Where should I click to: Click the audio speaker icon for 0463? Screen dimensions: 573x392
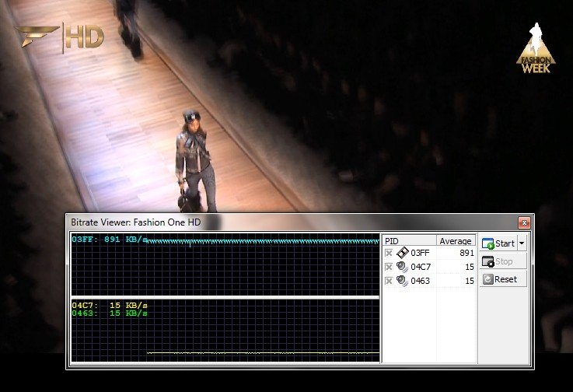tap(402, 281)
